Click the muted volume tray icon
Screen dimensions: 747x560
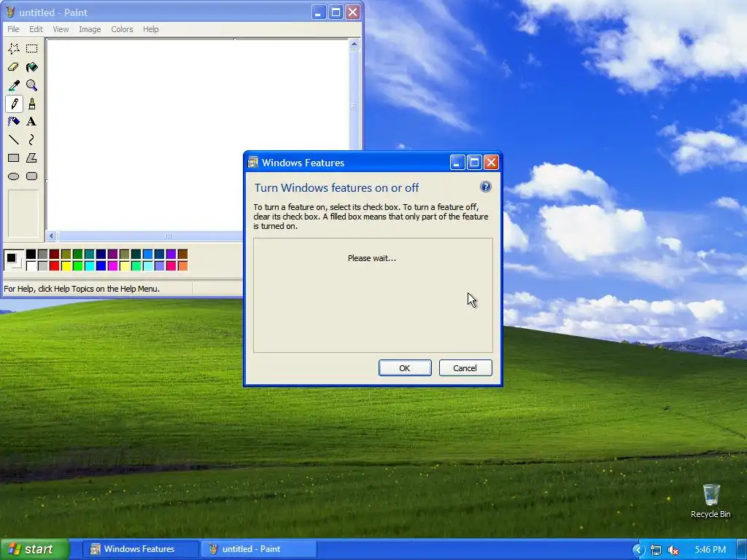click(673, 550)
